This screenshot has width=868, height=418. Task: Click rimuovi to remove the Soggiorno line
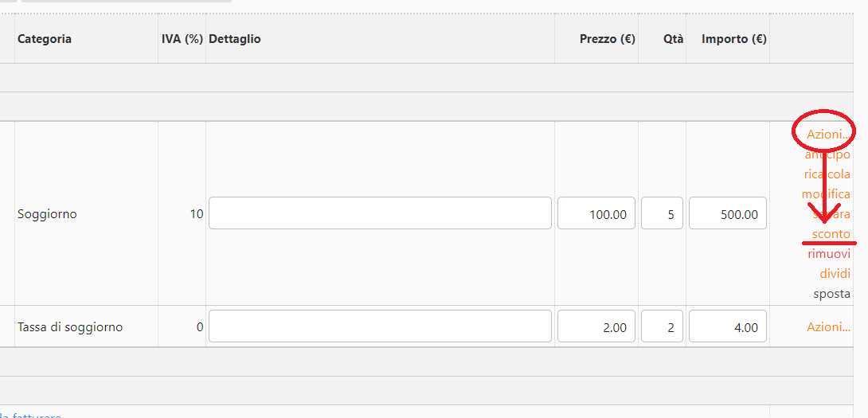829,254
